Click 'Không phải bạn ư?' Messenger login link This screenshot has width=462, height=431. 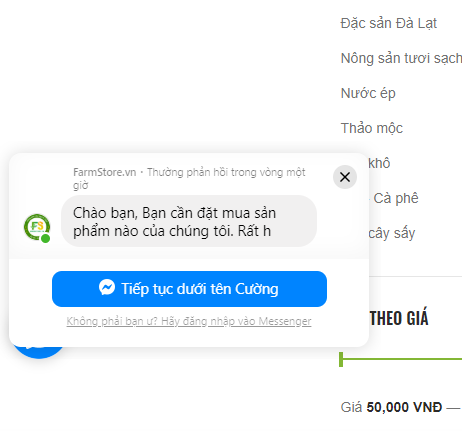point(189,321)
